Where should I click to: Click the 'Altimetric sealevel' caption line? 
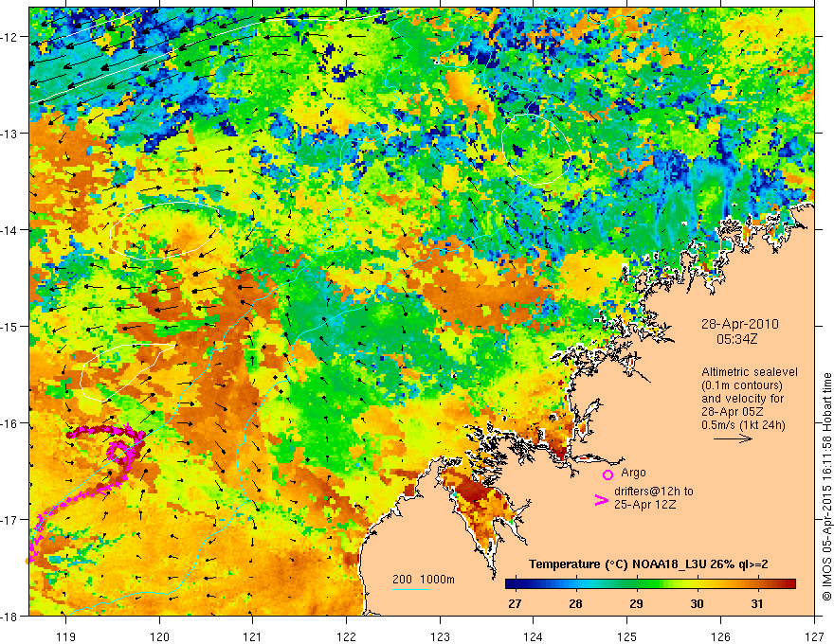(750, 372)
